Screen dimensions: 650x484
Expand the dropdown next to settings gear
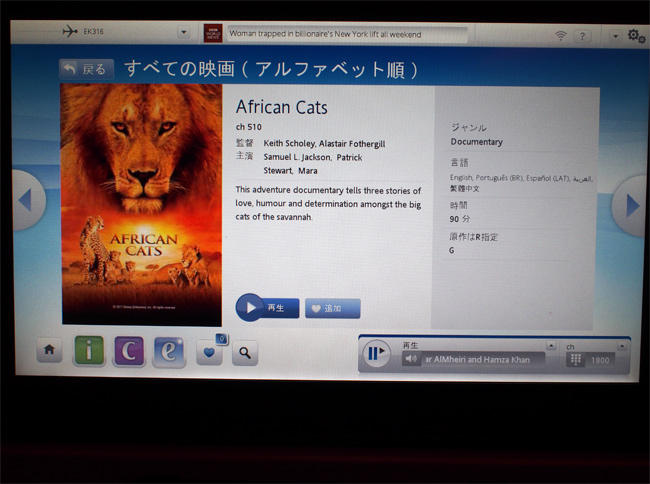(616, 36)
